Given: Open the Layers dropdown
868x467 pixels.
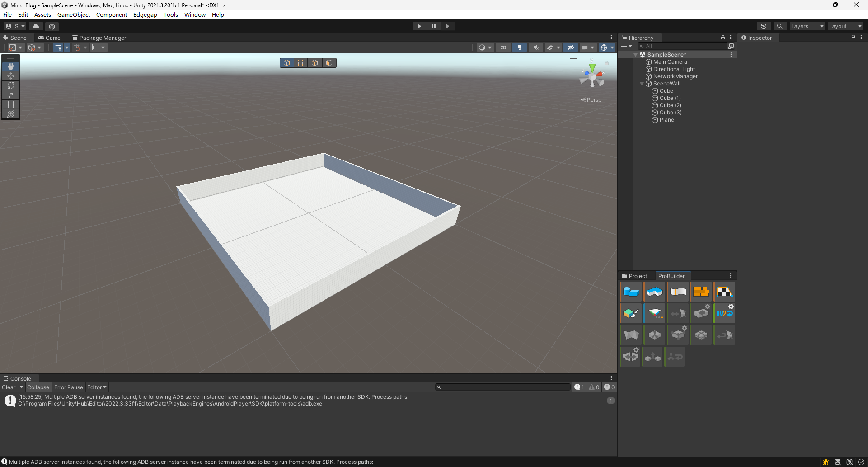Looking at the screenshot, I should (x=807, y=26).
